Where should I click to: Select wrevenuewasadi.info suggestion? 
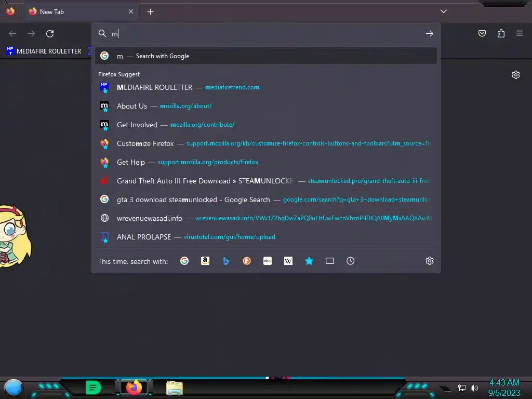point(266,218)
